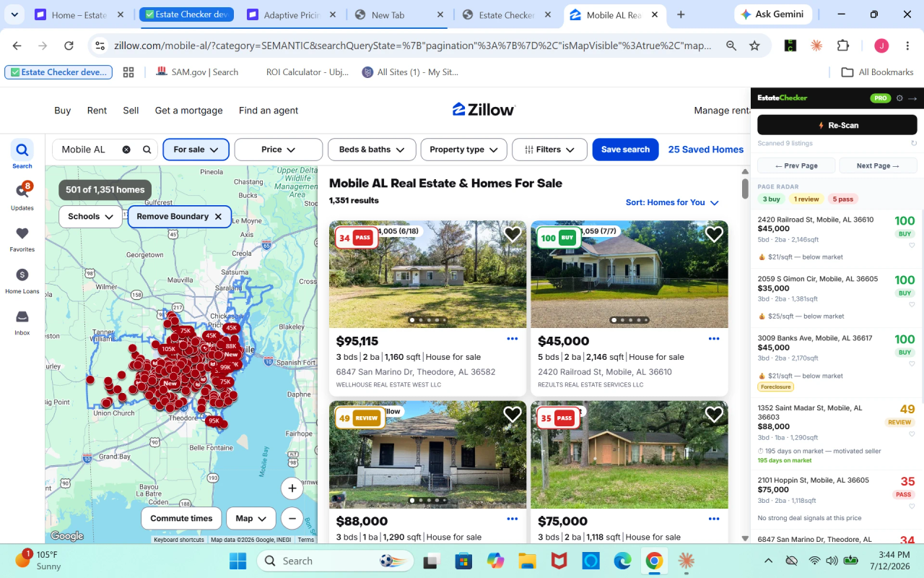924x578 pixels.
Task: Open more options for the $75,000 listing
Action: click(x=714, y=519)
